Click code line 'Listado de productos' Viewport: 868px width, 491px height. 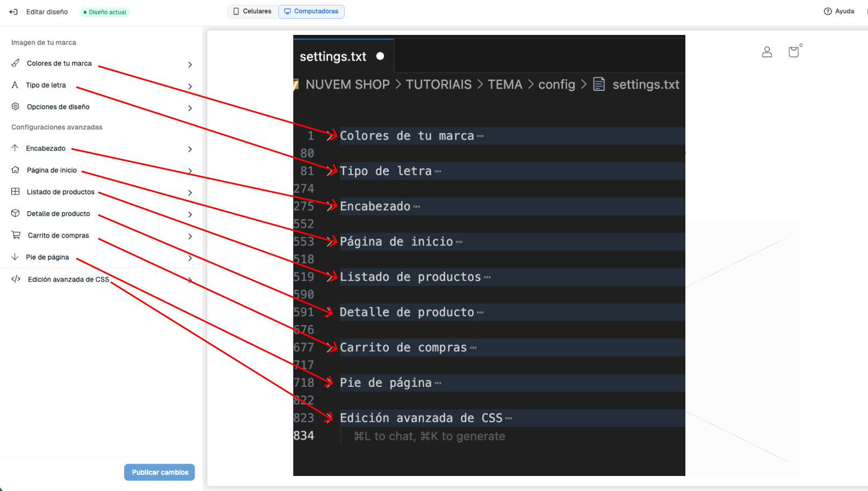click(410, 277)
